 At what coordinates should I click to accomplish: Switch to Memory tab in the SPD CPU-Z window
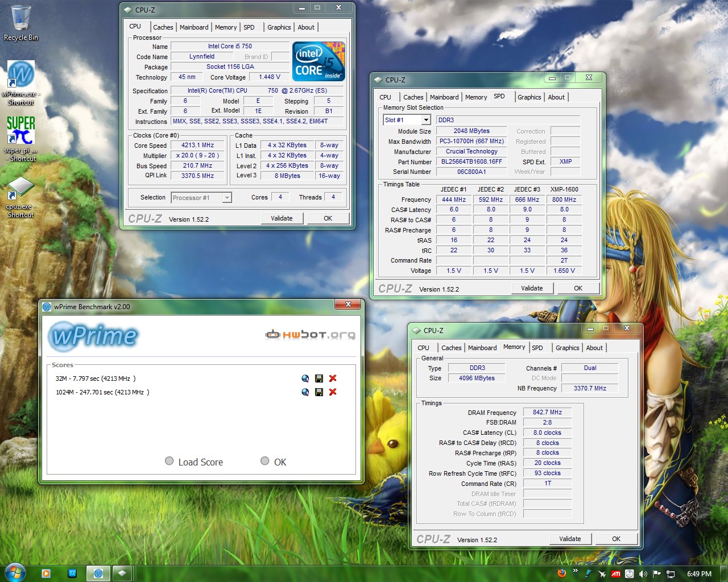pos(476,97)
